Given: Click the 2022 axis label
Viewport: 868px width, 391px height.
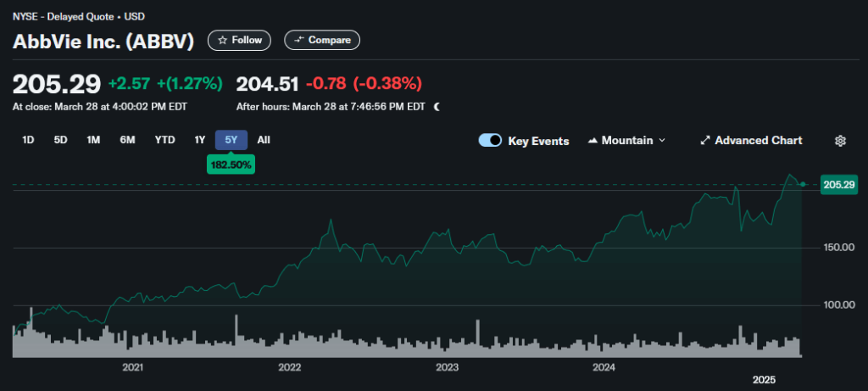Looking at the screenshot, I should tap(290, 367).
